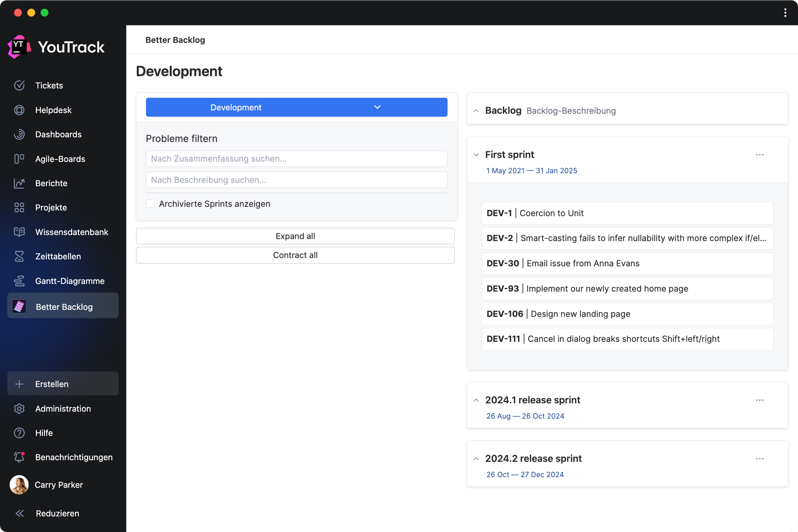Open Benachrichtigungen bell icon
The height and width of the screenshot is (532, 798).
pyautogui.click(x=19, y=457)
